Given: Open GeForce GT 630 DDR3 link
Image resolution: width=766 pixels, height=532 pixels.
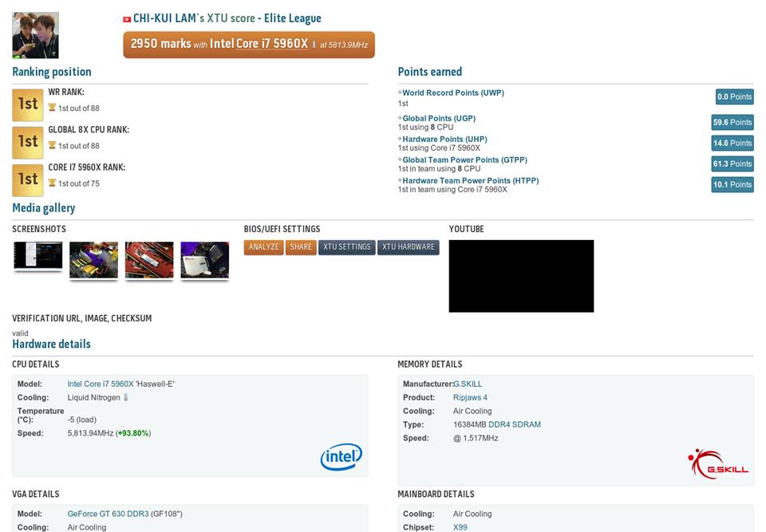Looking at the screenshot, I should pos(108,514).
